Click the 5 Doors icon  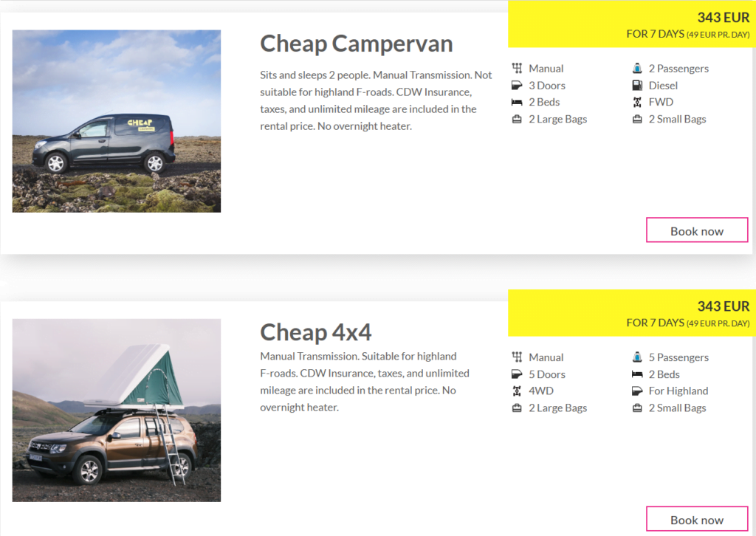pyautogui.click(x=517, y=374)
